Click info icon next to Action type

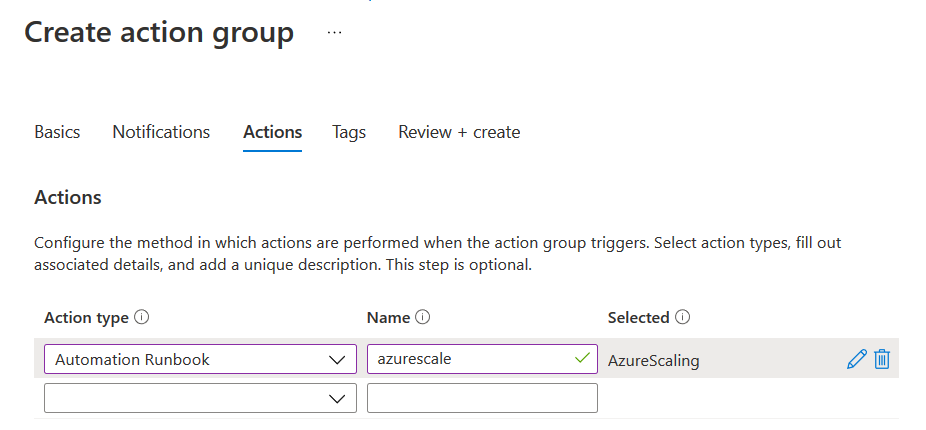(142, 318)
